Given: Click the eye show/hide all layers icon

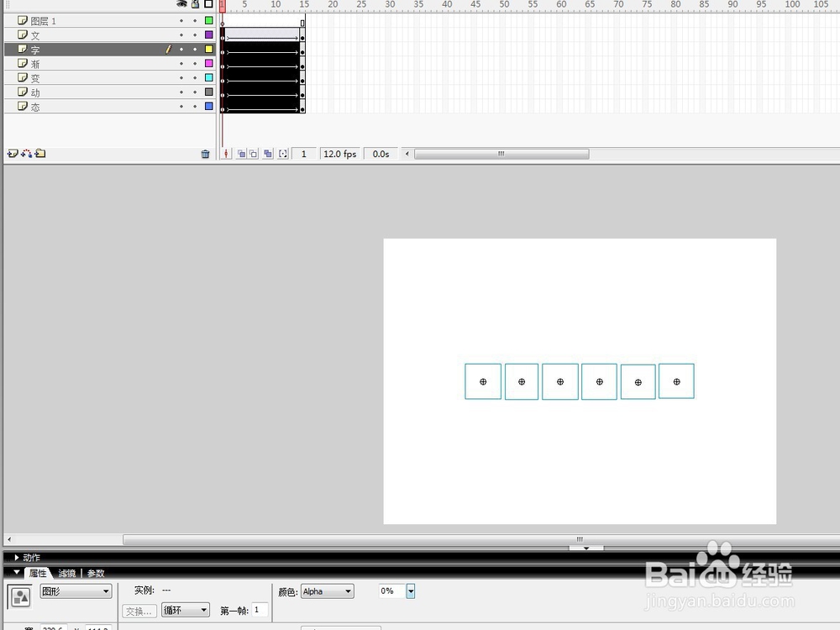Looking at the screenshot, I should [x=182, y=3].
